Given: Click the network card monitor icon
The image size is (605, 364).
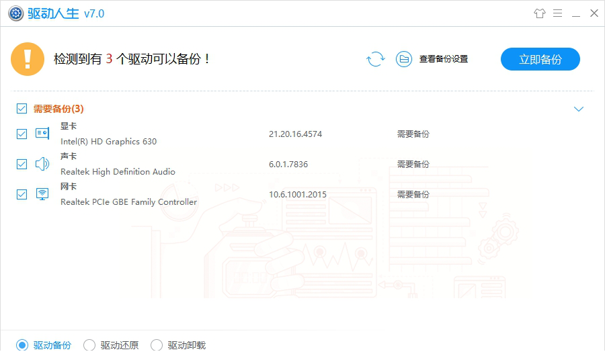Looking at the screenshot, I should (x=42, y=194).
